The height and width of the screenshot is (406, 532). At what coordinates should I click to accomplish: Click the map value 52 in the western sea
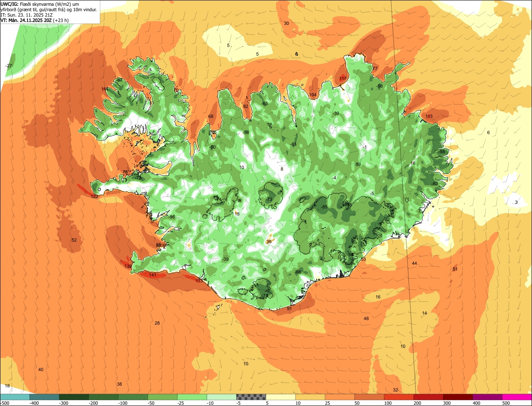(x=74, y=240)
